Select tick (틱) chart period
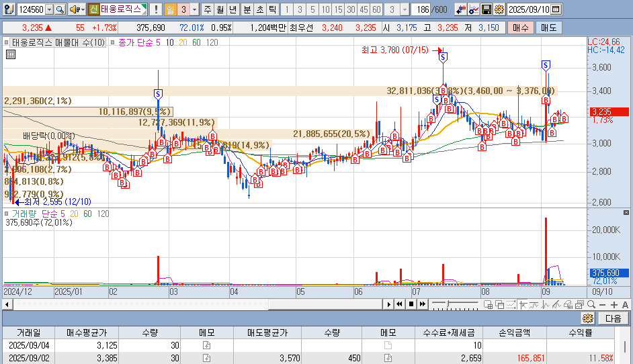The image size is (633, 364). (273, 9)
